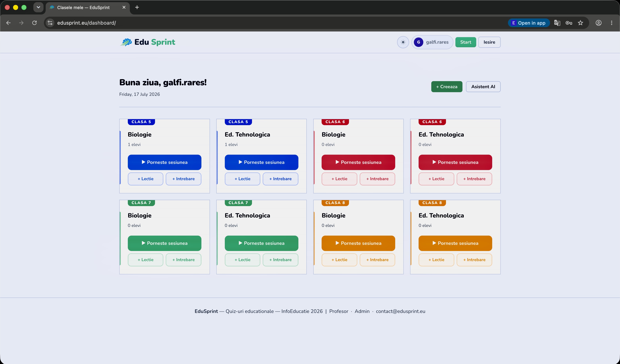Go back with browser back arrow

[8, 23]
